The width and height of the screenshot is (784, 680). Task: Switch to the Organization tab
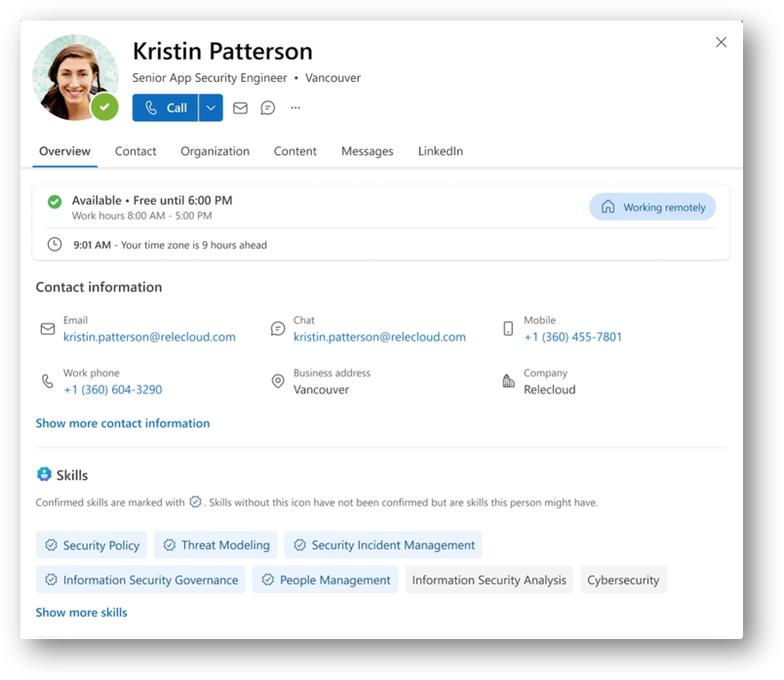click(215, 151)
